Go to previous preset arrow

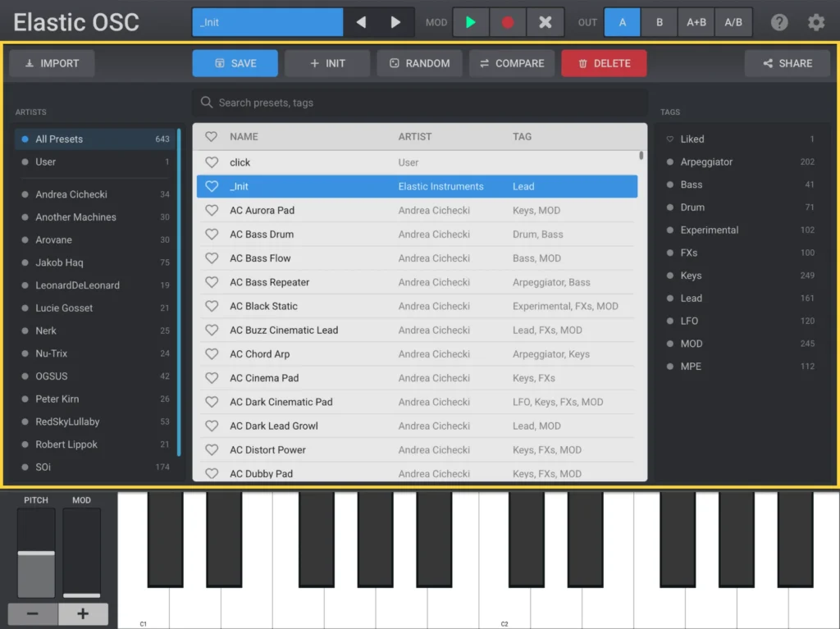361,22
